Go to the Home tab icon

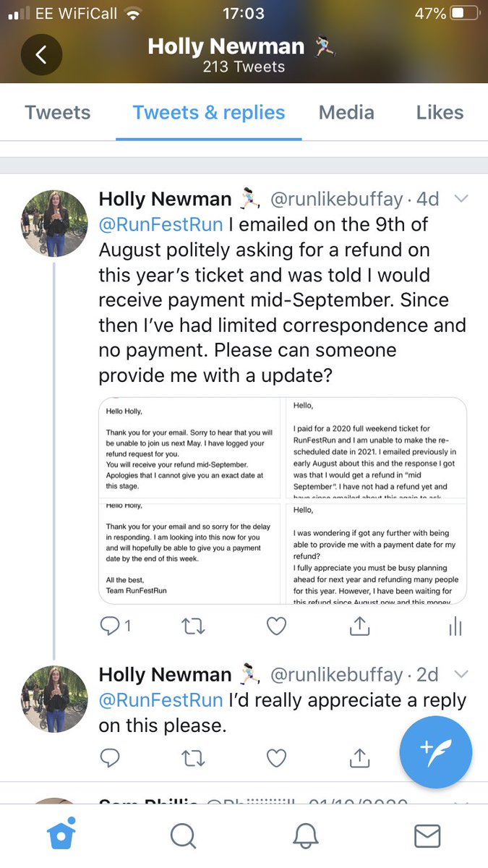[x=61, y=835]
